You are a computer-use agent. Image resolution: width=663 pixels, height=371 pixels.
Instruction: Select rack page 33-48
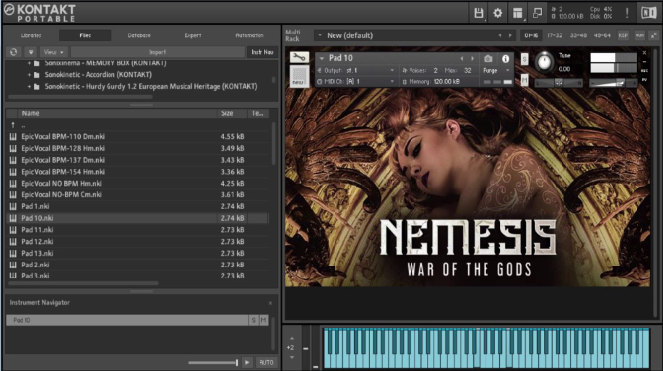click(578, 36)
